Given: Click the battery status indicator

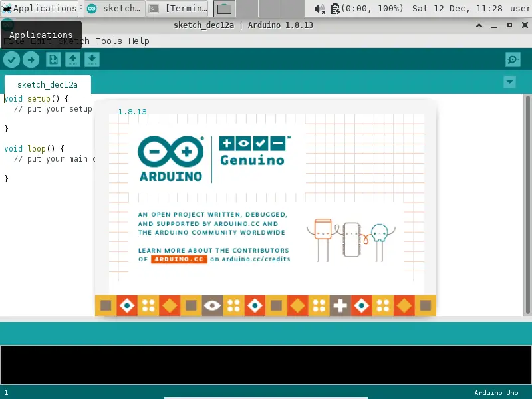Looking at the screenshot, I should pyautogui.click(x=367, y=8).
